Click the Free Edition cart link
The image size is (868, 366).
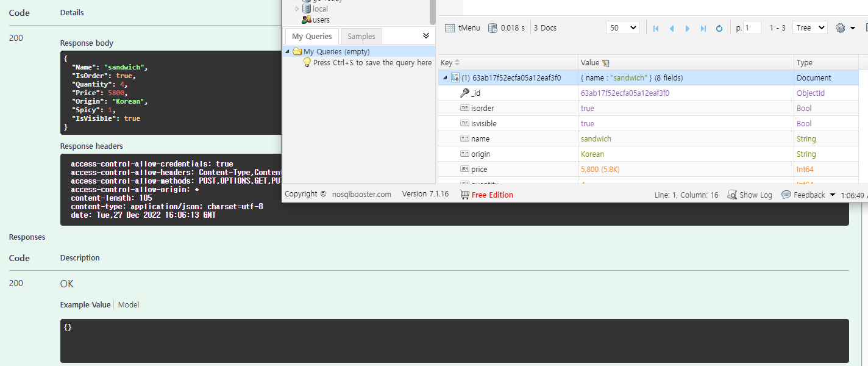[x=493, y=195]
